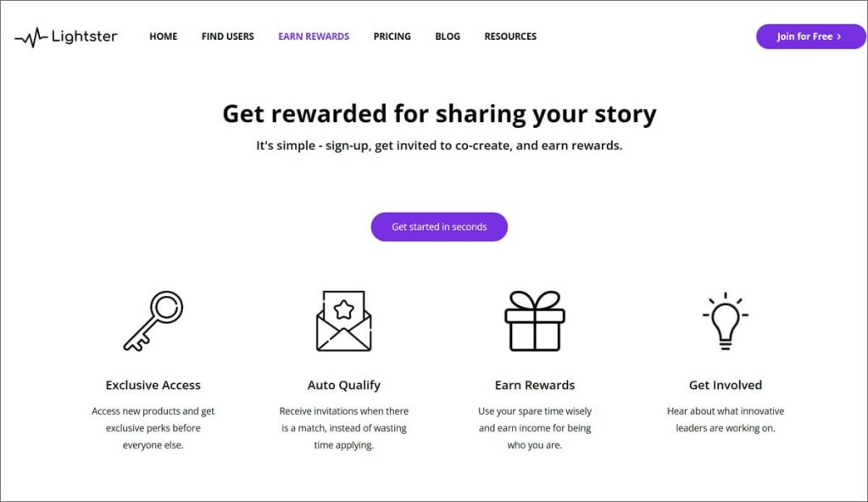Click the star on the Auto Qualify envelope
This screenshot has width=868, height=502.
(344, 310)
